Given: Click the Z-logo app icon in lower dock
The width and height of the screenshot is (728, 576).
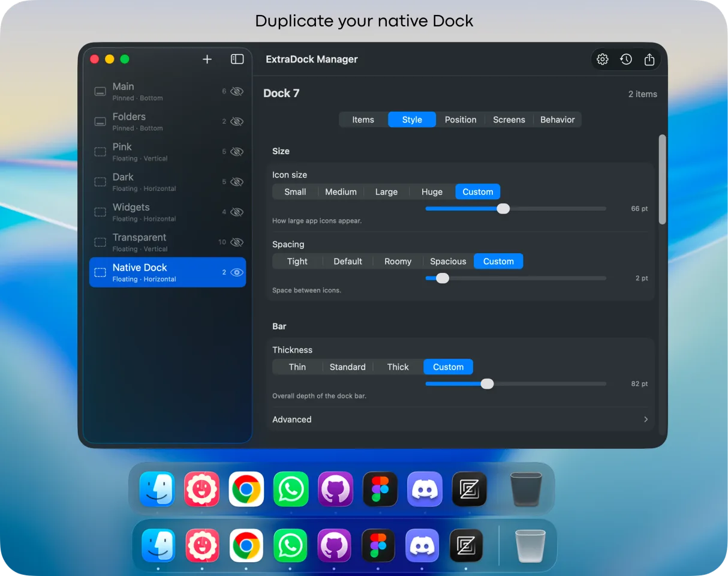Looking at the screenshot, I should pos(466,545).
